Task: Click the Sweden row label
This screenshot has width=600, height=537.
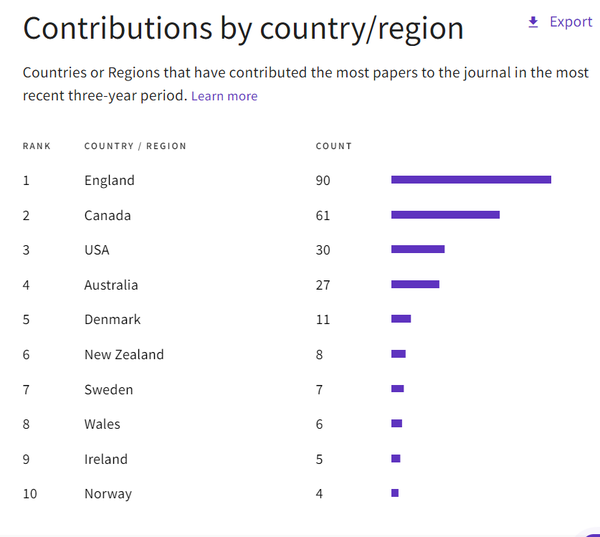Action: [x=109, y=390]
